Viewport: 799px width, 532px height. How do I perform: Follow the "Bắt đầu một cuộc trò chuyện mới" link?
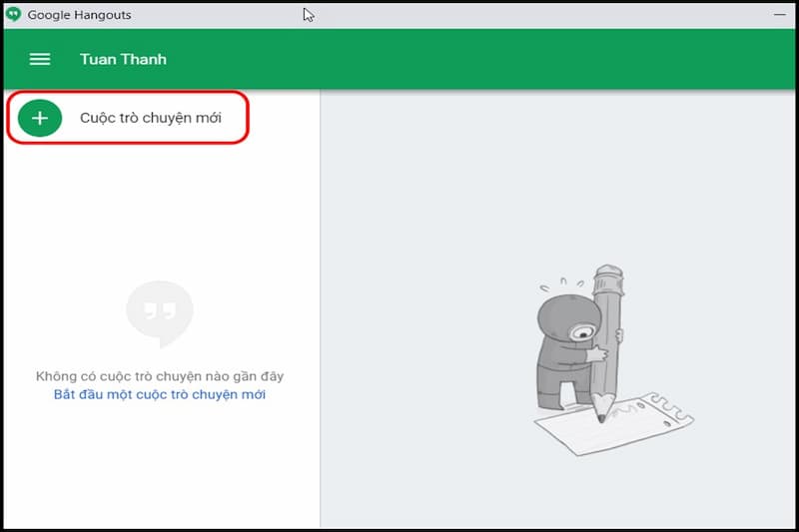(160, 394)
